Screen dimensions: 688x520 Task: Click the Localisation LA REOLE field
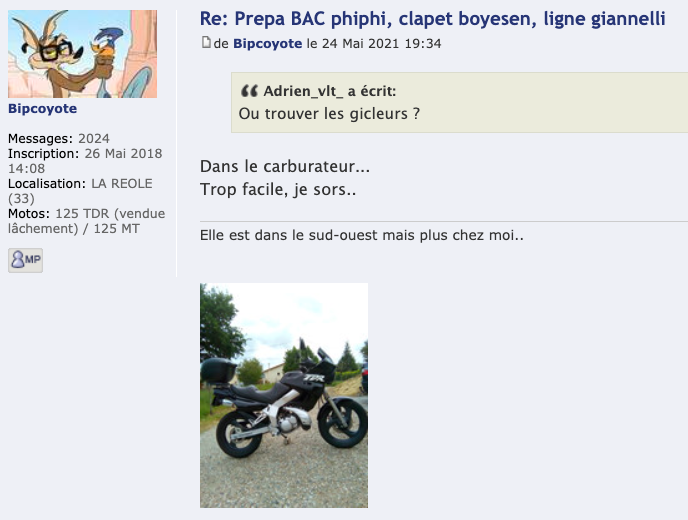point(80,191)
